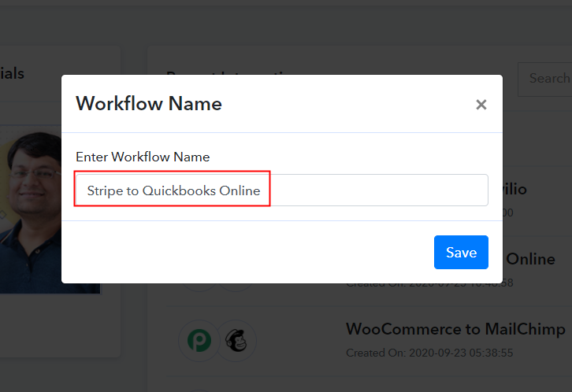Click the Search field behind the dialog
Screen dimensions: 572x392
(545, 79)
